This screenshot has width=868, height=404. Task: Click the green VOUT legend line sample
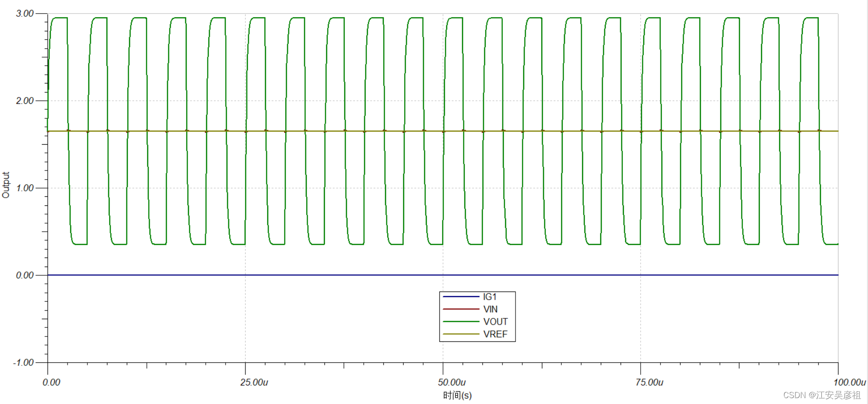coord(461,322)
